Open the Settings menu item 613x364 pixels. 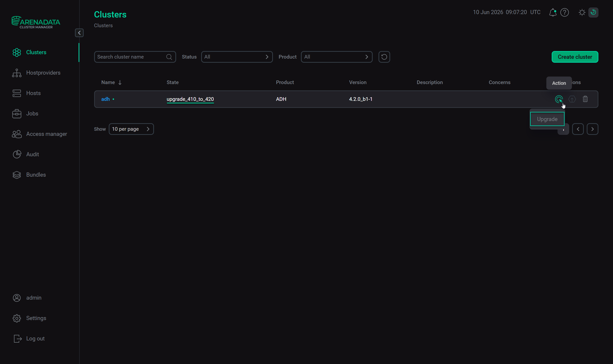point(36,318)
